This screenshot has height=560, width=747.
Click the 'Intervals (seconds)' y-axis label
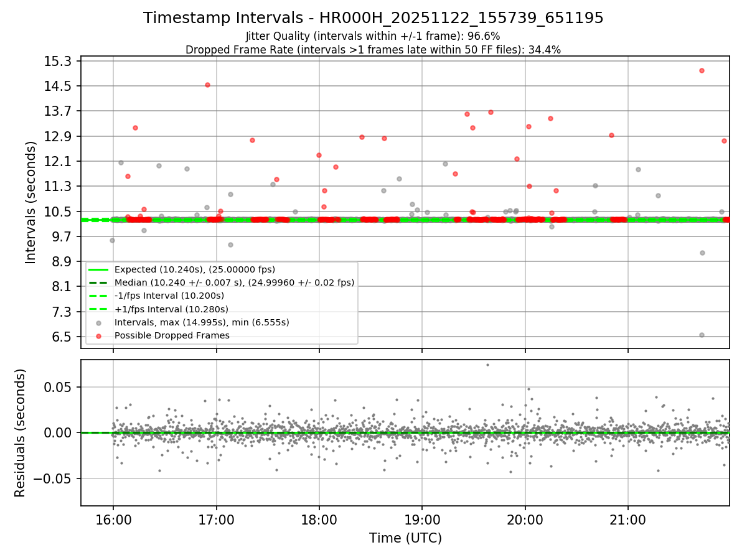point(31,202)
